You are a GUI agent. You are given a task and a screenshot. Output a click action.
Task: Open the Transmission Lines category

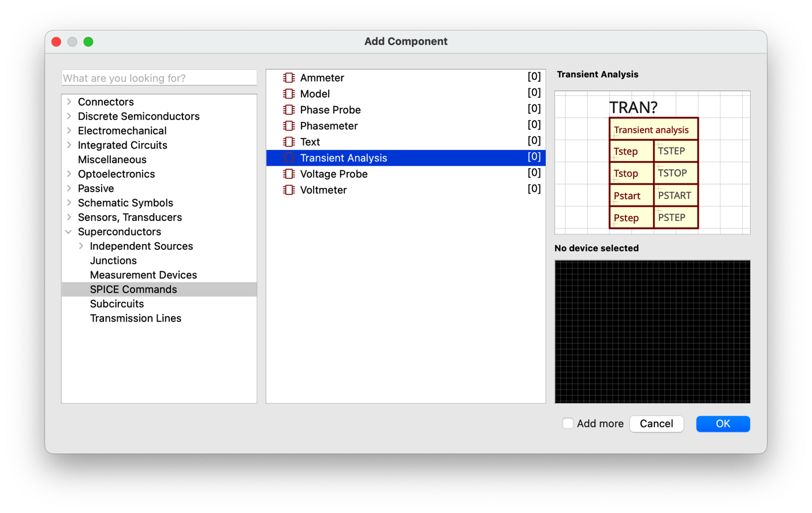[135, 318]
